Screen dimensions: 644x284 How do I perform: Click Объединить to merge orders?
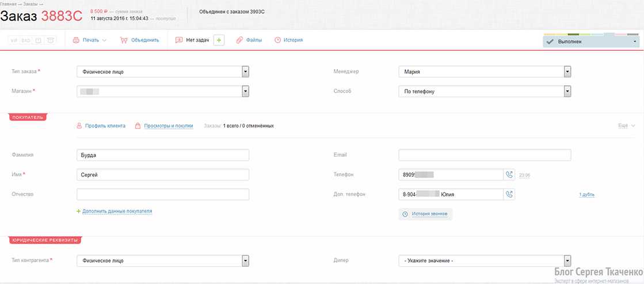point(139,40)
